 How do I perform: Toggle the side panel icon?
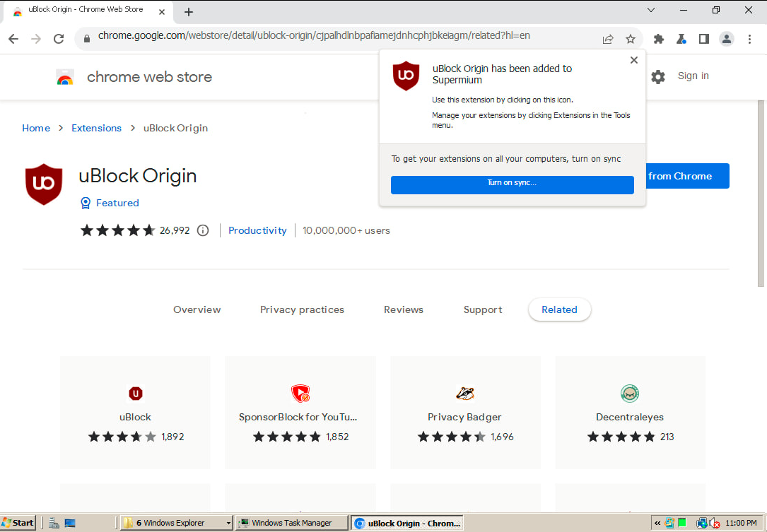pos(704,39)
